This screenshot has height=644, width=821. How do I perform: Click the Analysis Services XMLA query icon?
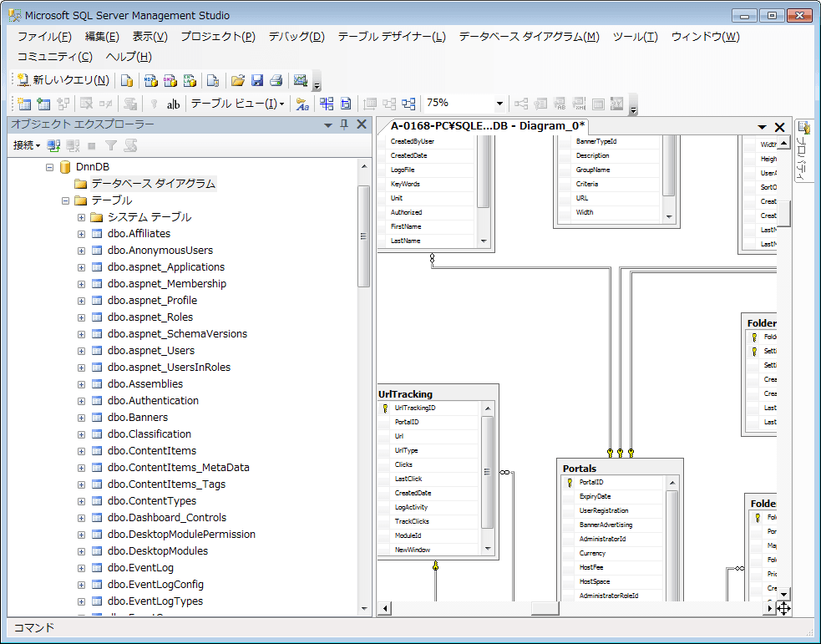coord(190,80)
